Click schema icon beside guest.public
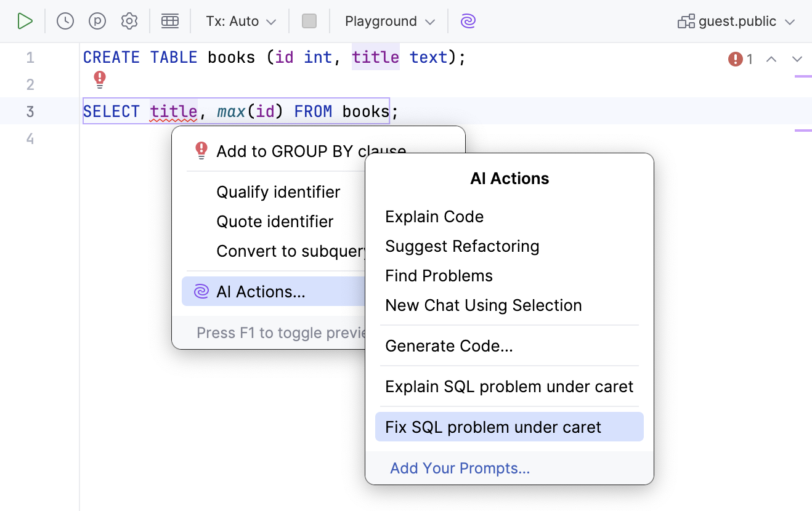812x511 pixels. point(686,21)
